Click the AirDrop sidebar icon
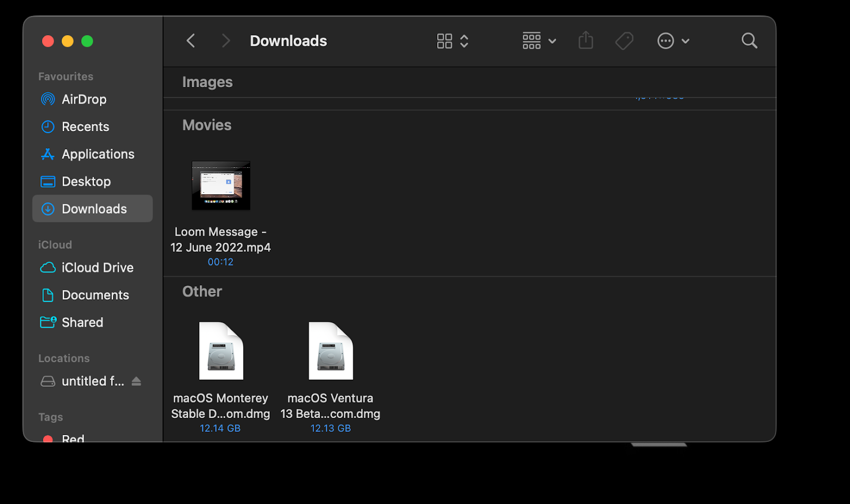 pos(48,99)
